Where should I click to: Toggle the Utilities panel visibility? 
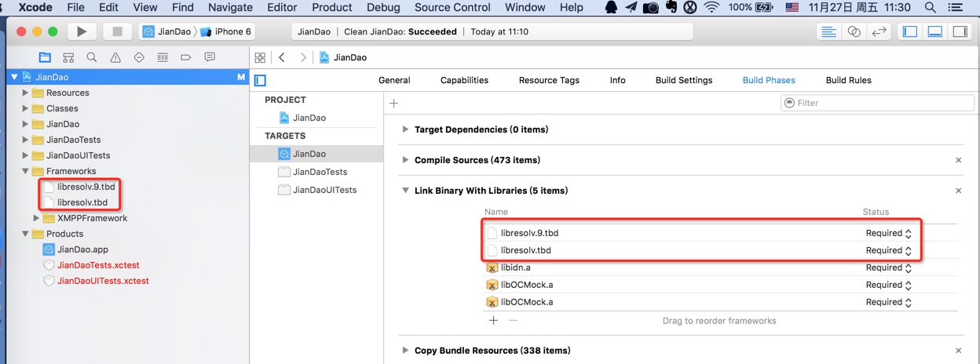click(x=960, y=31)
